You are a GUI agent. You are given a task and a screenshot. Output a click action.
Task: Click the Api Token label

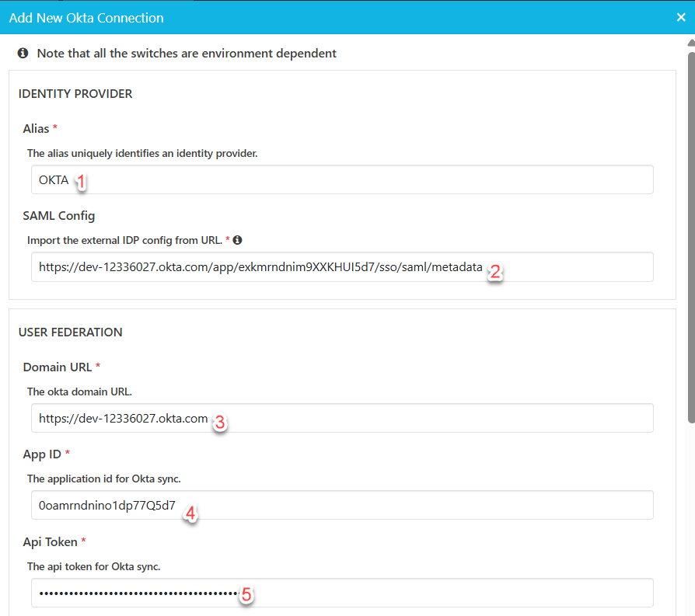(50, 541)
